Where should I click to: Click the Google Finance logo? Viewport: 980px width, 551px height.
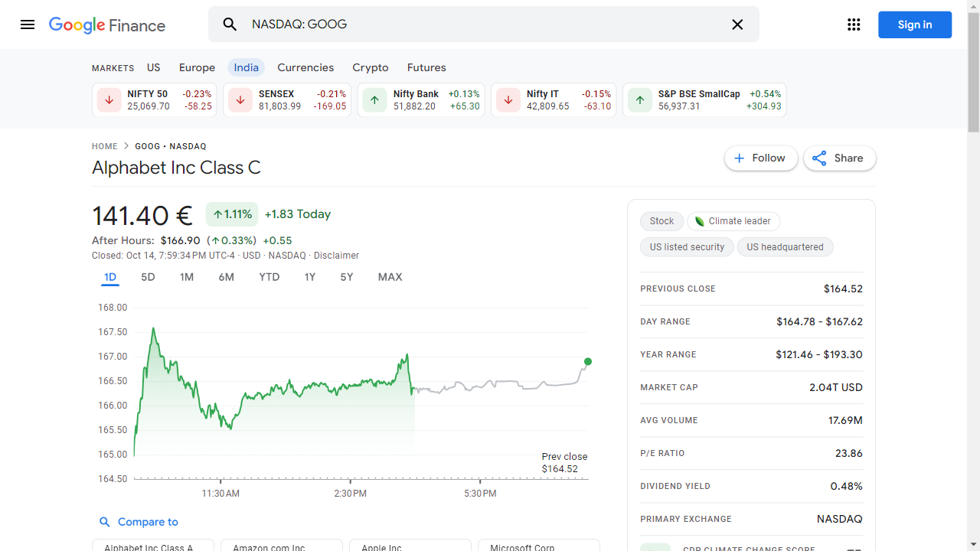[x=107, y=24]
